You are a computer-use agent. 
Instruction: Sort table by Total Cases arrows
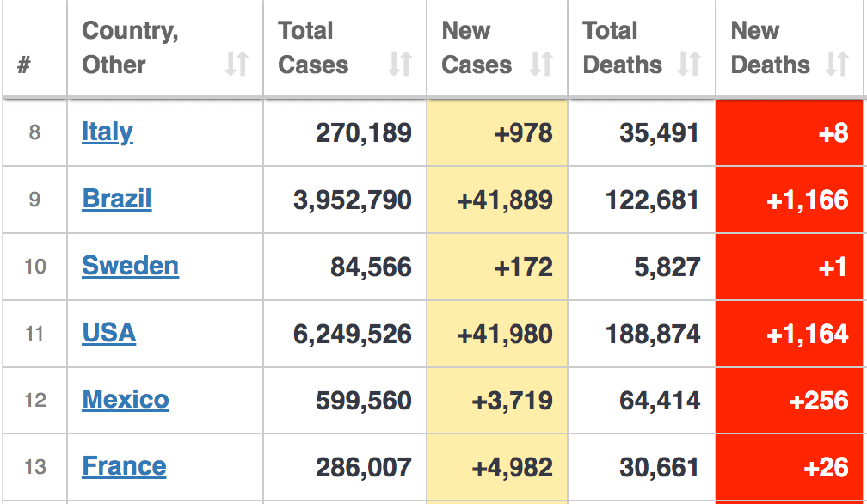(x=400, y=64)
